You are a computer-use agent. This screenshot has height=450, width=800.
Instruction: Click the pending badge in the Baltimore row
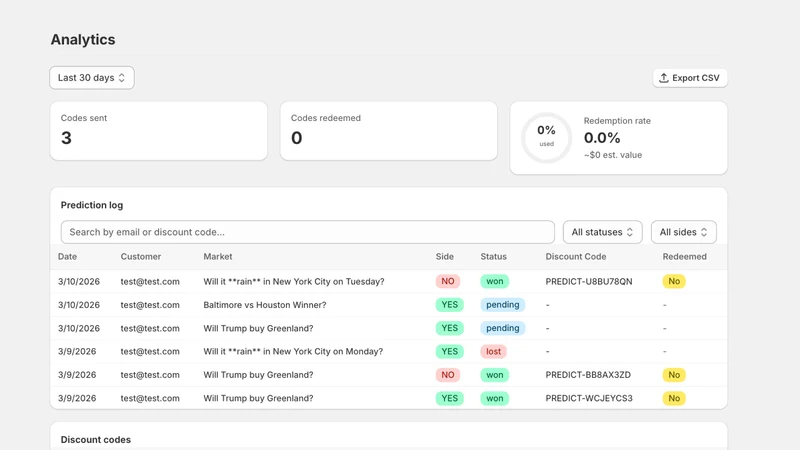point(503,305)
